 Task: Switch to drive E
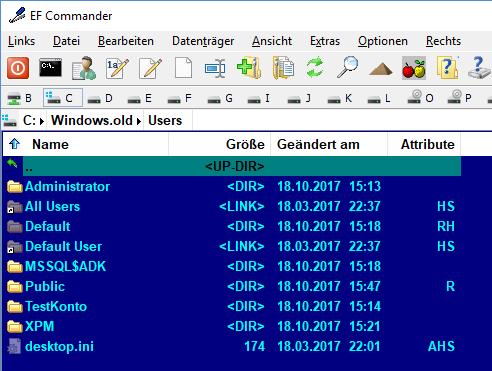click(x=139, y=98)
